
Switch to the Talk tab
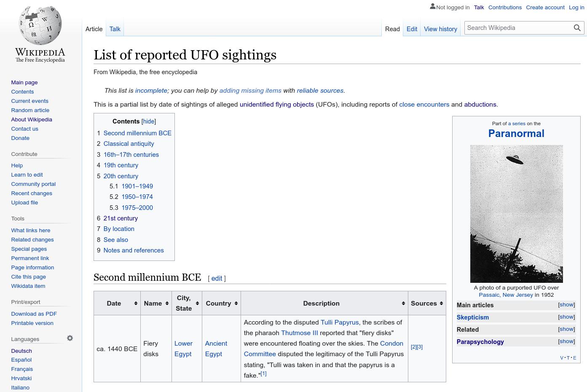tap(115, 29)
